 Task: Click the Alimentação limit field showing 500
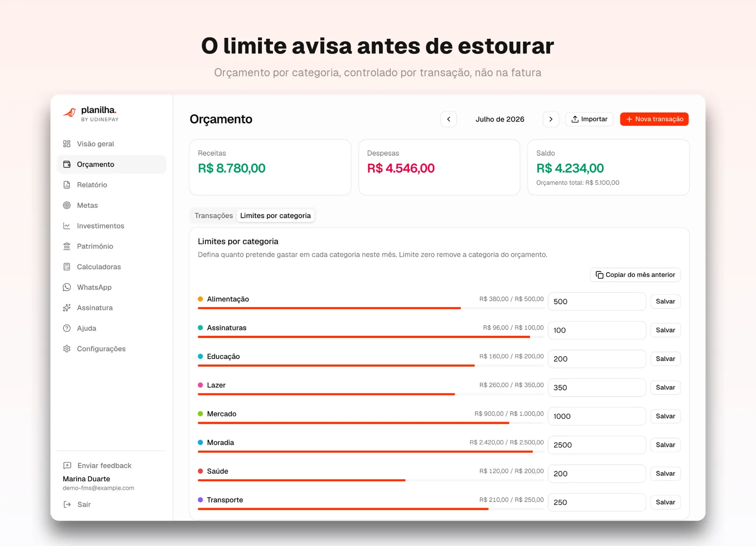[597, 301]
